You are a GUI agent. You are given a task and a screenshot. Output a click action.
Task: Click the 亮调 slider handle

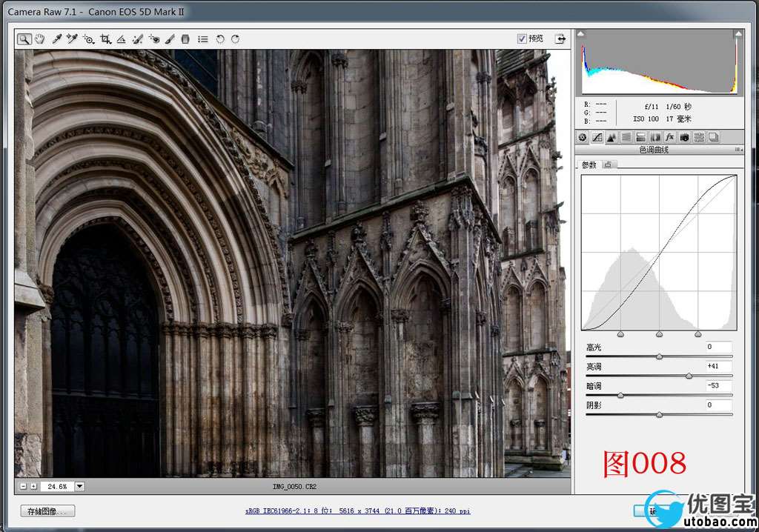689,376
